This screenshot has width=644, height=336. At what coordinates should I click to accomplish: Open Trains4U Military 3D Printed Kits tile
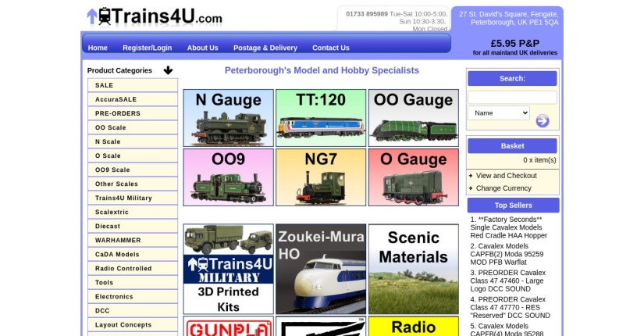point(229,269)
